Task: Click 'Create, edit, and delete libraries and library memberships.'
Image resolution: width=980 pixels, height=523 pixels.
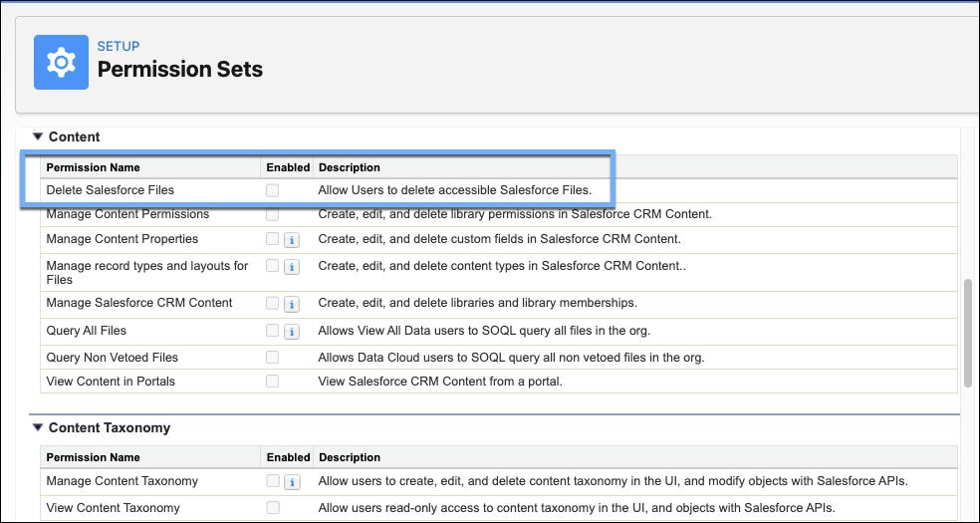Action: coord(477,303)
